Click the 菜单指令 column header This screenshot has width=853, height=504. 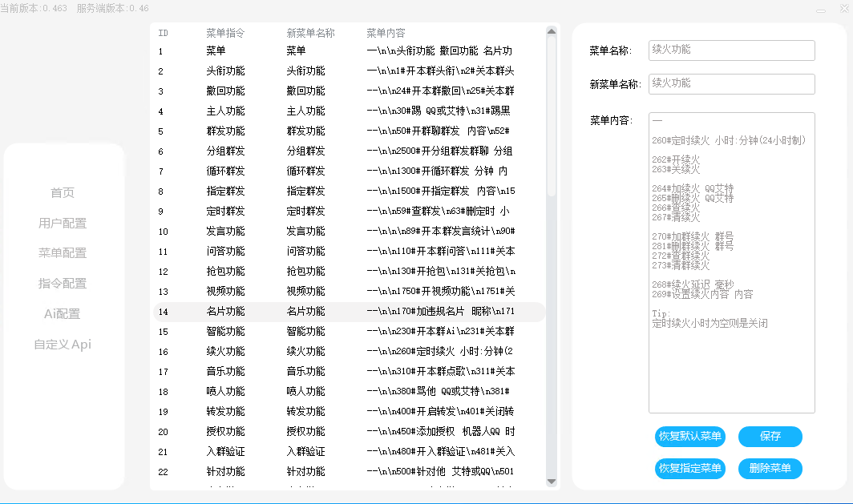(x=225, y=33)
